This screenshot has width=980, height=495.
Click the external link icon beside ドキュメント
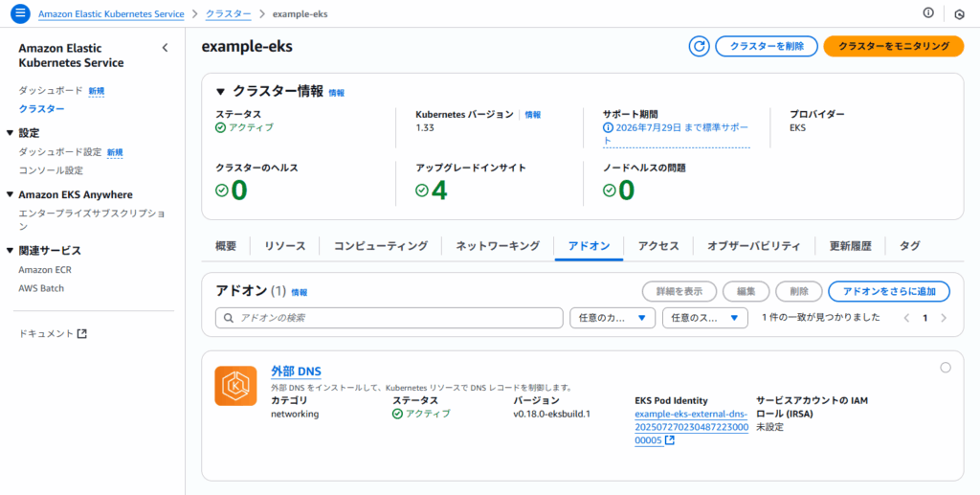coord(82,334)
